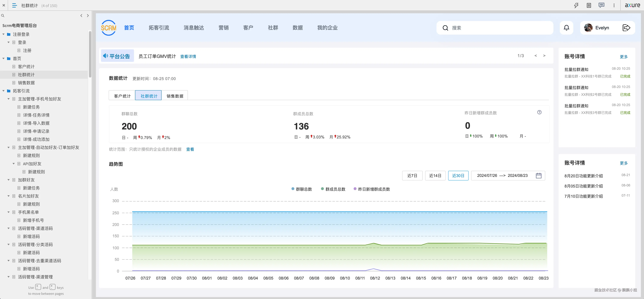Collapse the 拓客引流 sidebar folder
This screenshot has height=299, width=644.
(3, 91)
